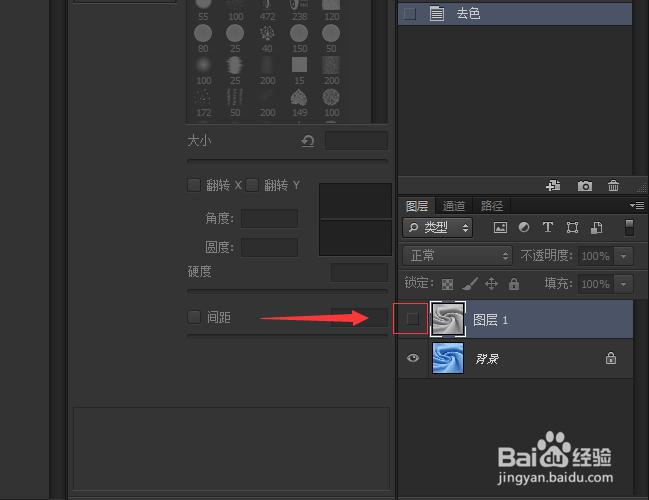Lock position move icon
The height and width of the screenshot is (500, 649).
[491, 284]
